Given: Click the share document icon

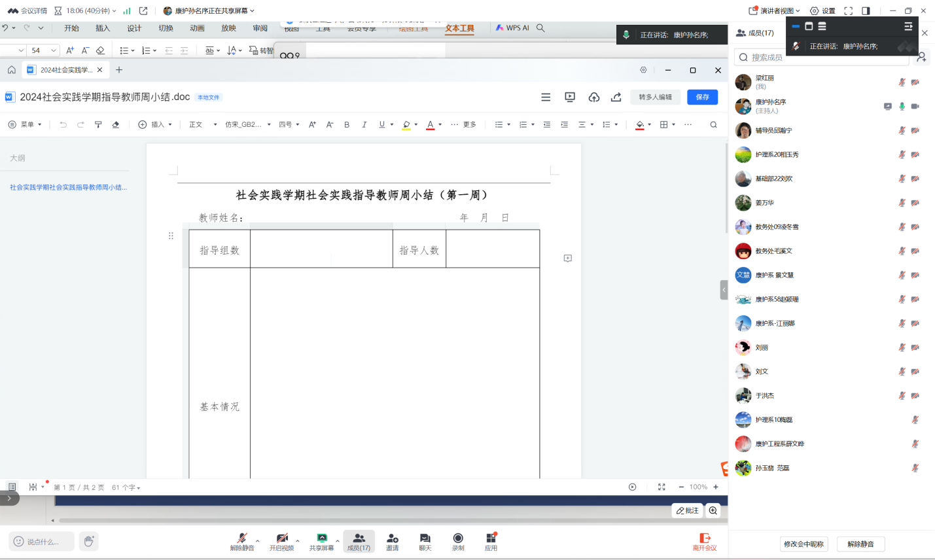Looking at the screenshot, I should pyautogui.click(x=616, y=97).
